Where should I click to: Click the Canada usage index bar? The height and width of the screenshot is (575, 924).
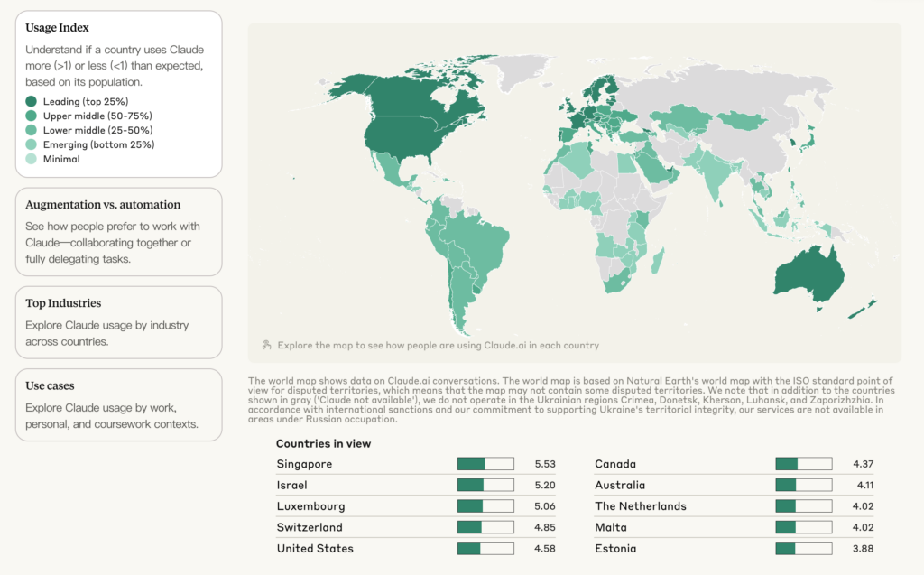point(804,464)
